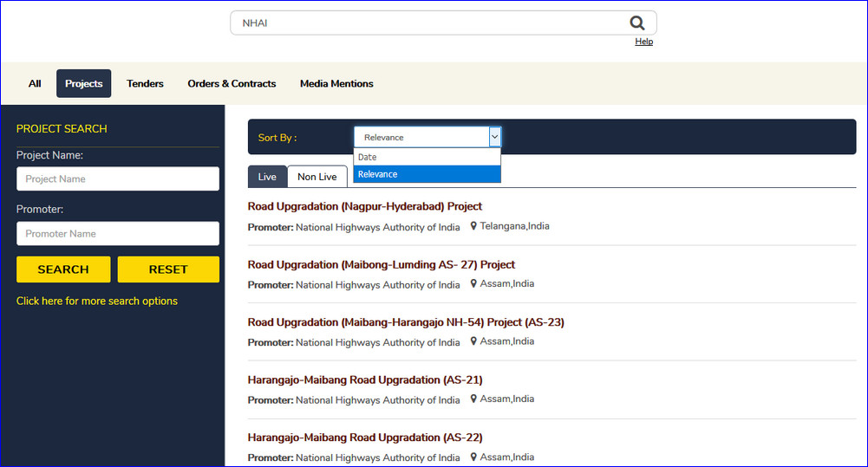The height and width of the screenshot is (467, 868).
Task: Click location pin icon beside Telangana, India
Action: [473, 226]
